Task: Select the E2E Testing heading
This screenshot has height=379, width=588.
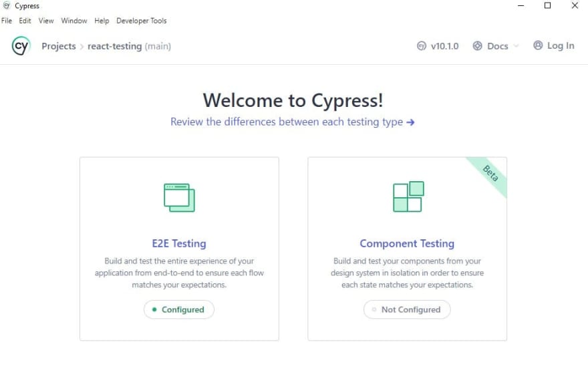Action: point(179,243)
